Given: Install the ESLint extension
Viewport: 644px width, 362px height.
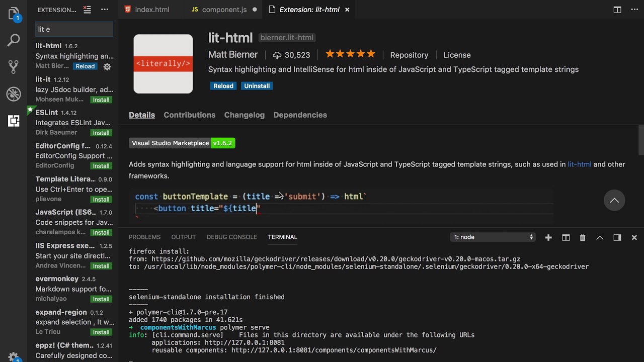Looking at the screenshot, I should (x=101, y=133).
